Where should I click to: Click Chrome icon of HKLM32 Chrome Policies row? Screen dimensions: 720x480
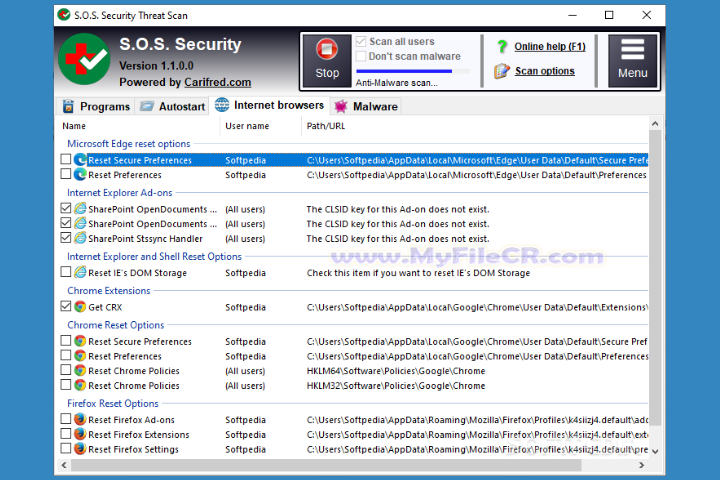(80, 385)
